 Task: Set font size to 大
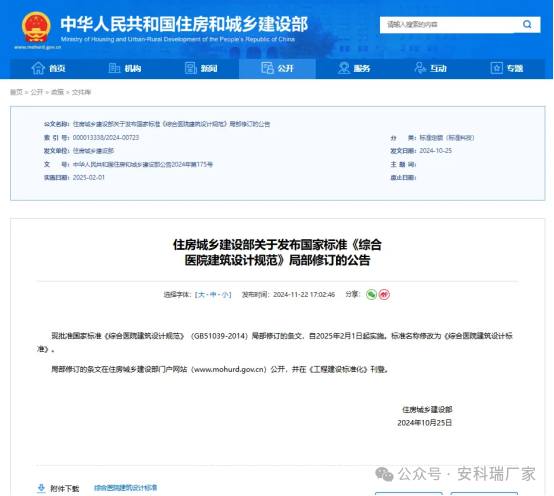201,295
